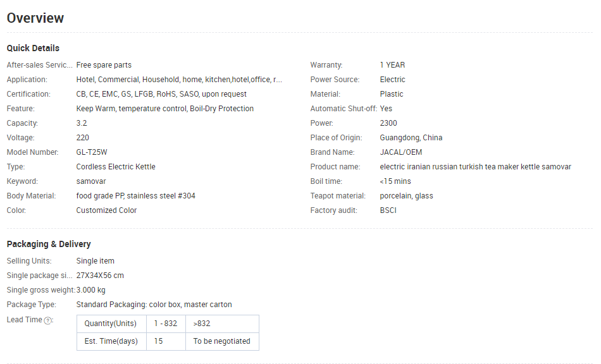The image size is (601, 364).
Task: Click the Brand Name value 'JACAL/OEM'
Action: pos(401,152)
